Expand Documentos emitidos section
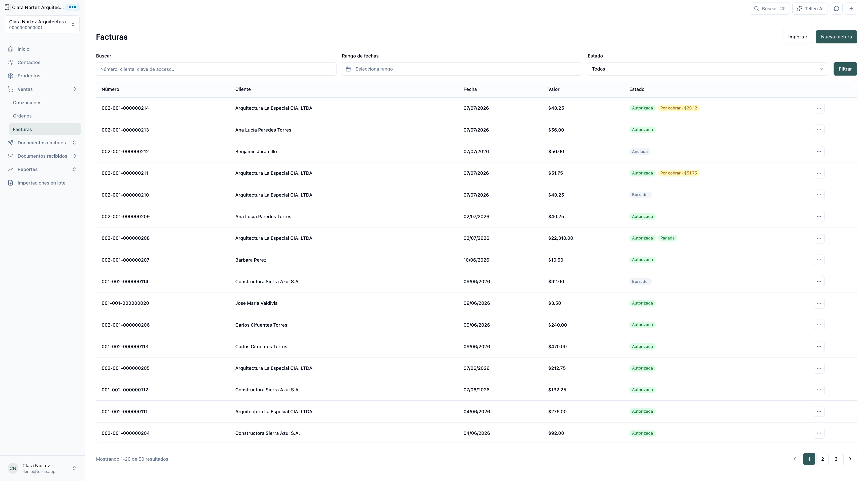The width and height of the screenshot is (868, 481). [x=42, y=143]
